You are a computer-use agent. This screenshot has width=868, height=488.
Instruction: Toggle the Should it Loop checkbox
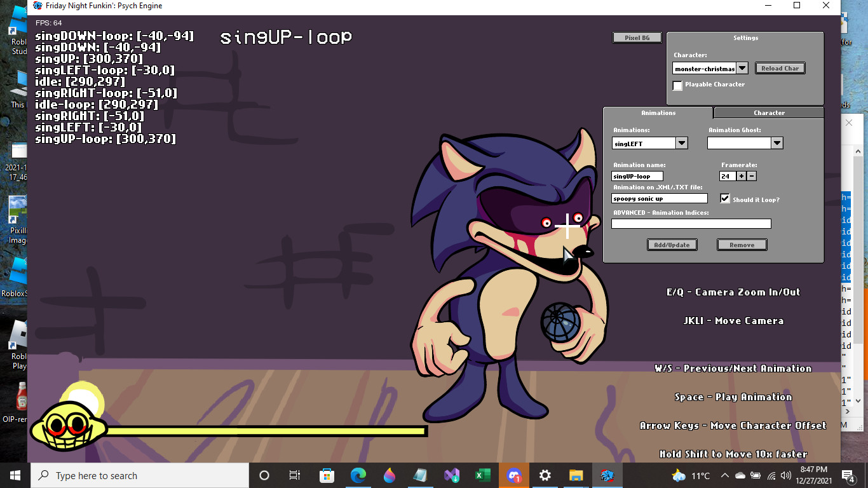click(x=725, y=198)
